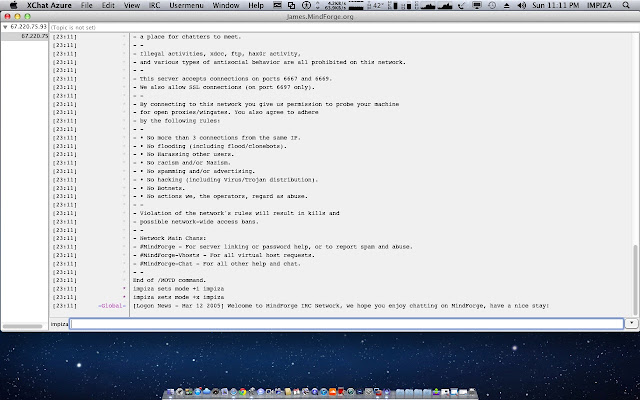Open the Window menu
This screenshot has width=640, height=400.
coord(226,5)
